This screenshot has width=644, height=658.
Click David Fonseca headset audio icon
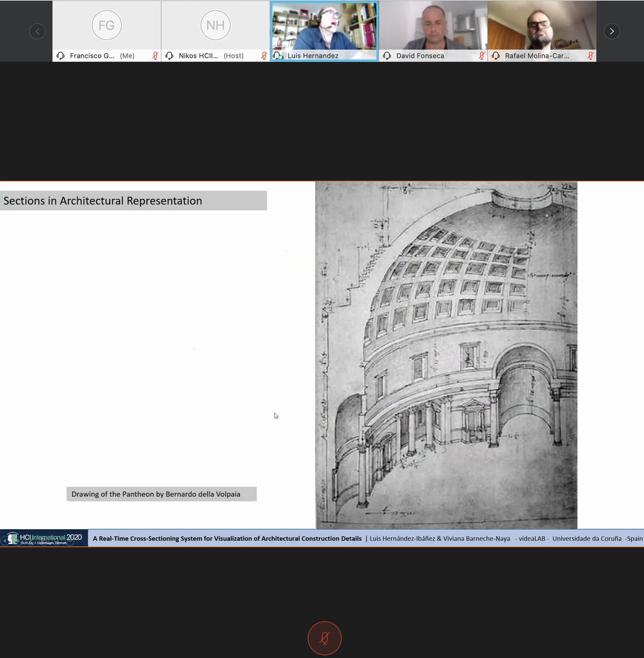pyautogui.click(x=387, y=55)
